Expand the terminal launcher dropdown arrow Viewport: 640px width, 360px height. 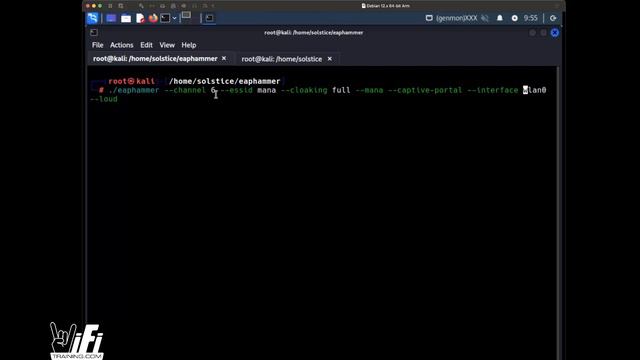174,18
